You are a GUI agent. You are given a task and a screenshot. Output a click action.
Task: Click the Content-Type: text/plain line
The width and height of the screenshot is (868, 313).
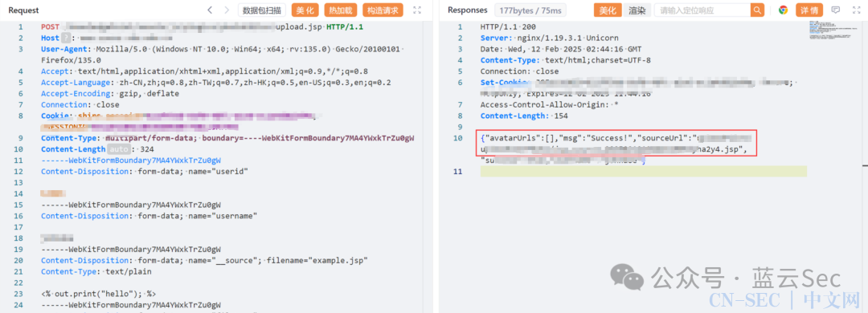click(x=96, y=271)
